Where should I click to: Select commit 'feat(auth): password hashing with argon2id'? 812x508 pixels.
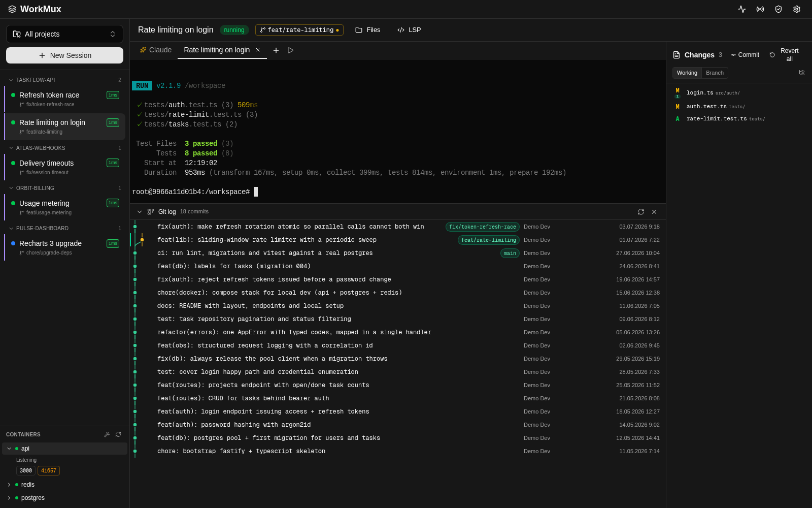pyautogui.click(x=398, y=425)
